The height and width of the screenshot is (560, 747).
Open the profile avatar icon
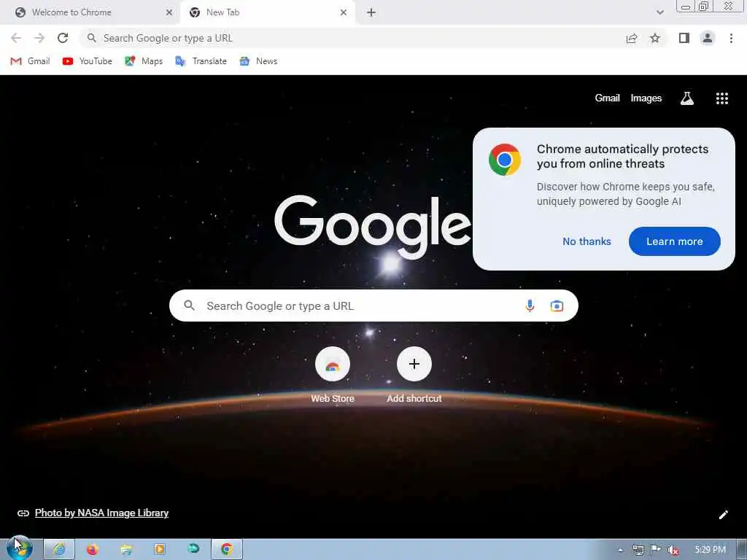(708, 38)
